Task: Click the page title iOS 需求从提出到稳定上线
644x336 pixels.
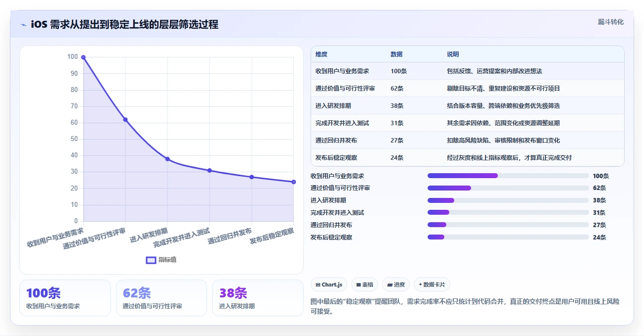Action: 124,24
